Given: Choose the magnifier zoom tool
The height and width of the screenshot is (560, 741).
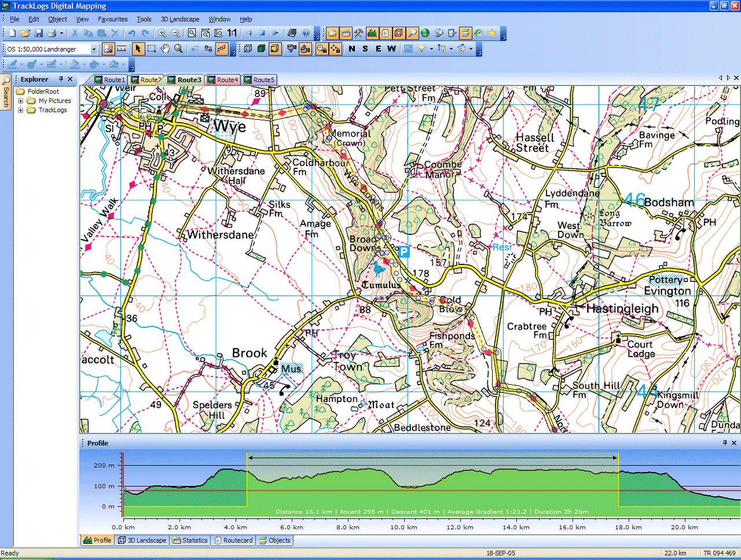Looking at the screenshot, I should coord(178,49).
